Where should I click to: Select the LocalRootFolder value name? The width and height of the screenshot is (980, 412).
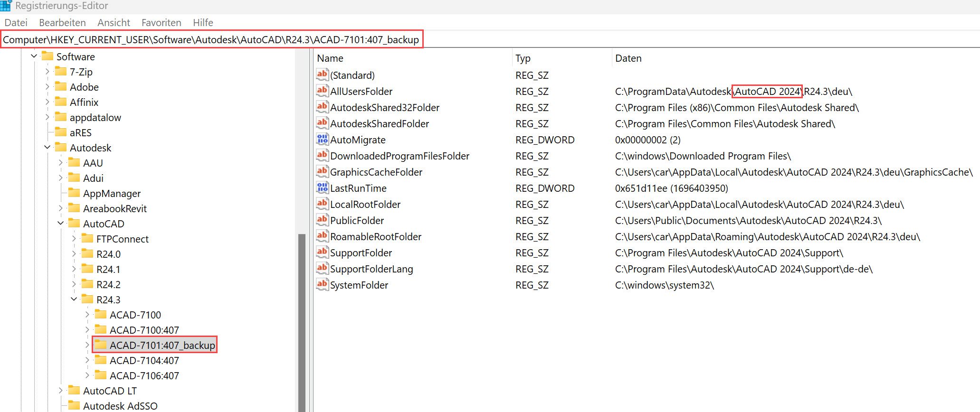(x=365, y=204)
